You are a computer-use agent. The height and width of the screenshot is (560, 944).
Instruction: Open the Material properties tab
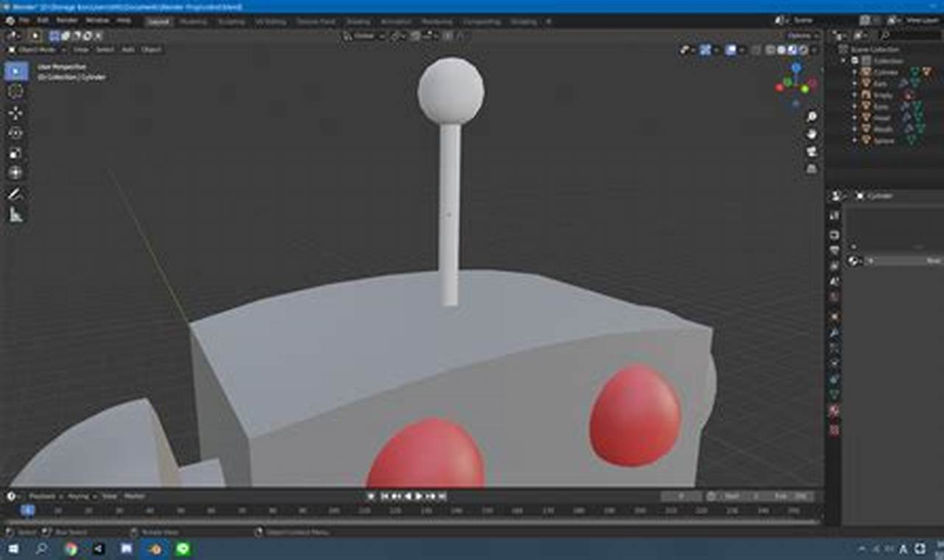834,410
